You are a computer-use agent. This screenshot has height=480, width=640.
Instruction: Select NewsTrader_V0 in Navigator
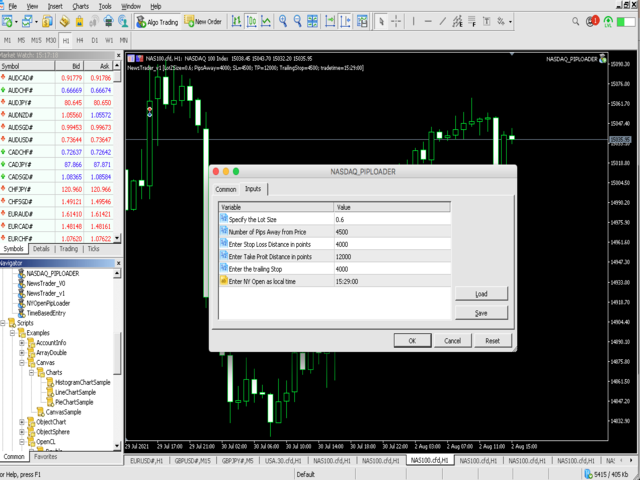46,284
